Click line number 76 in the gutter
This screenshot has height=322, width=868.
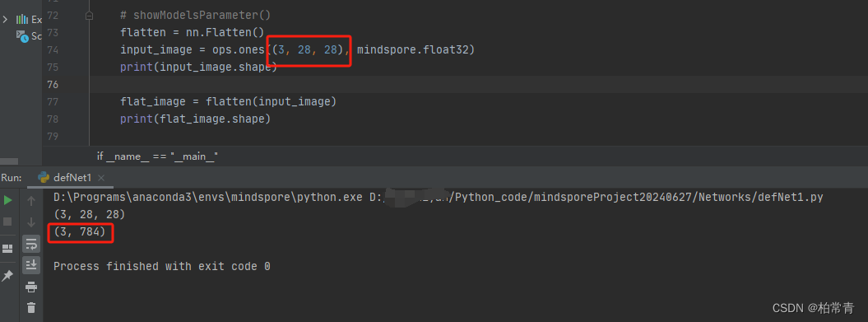[x=53, y=84]
